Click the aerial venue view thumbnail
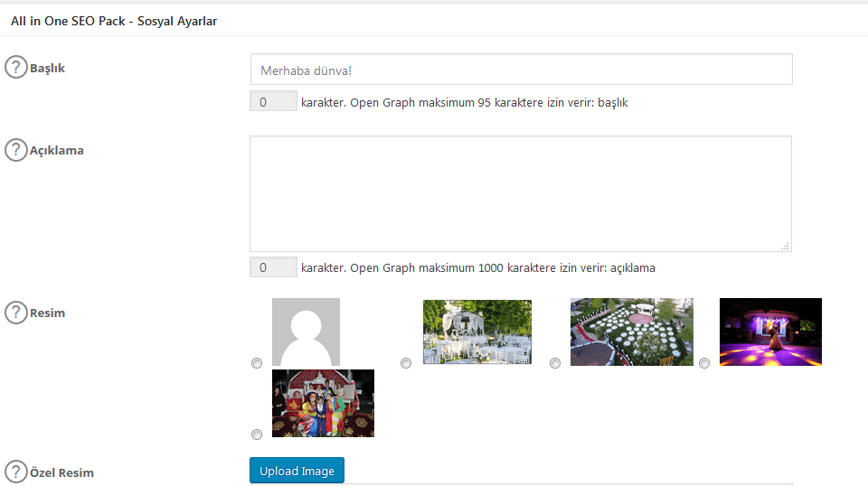Screen dimensions: 868x486 pos(632,332)
